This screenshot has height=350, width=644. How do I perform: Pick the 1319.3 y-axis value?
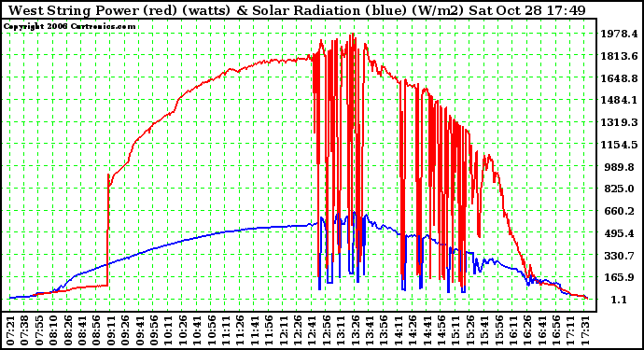tap(620, 122)
